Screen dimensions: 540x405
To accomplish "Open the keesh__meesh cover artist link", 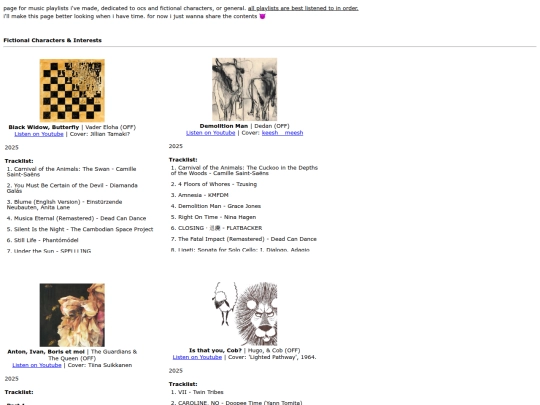I will pyautogui.click(x=282, y=133).
